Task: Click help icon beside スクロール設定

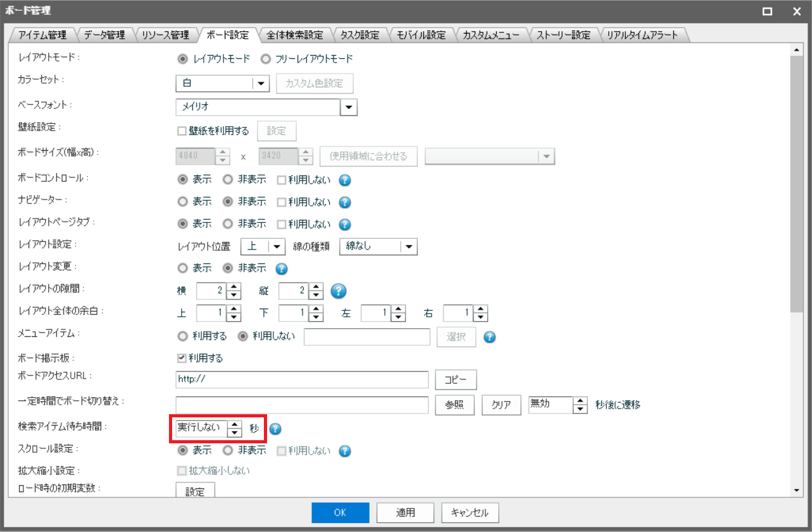Action: 345,451
